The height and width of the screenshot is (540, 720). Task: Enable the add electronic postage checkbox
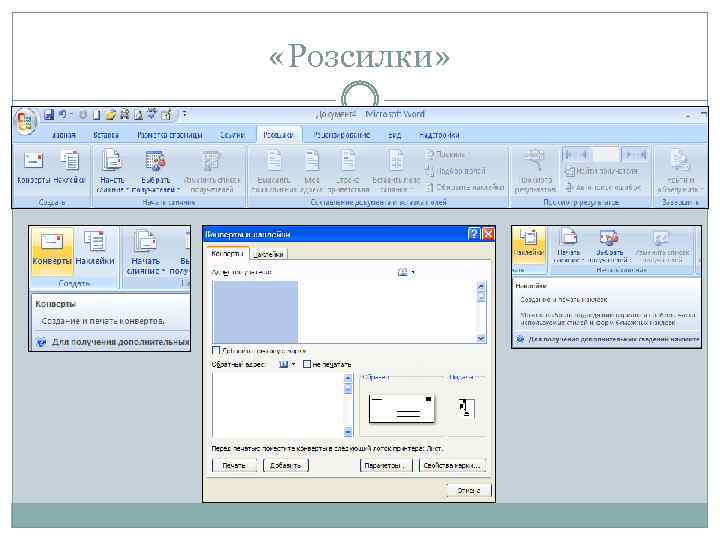pyautogui.click(x=216, y=350)
